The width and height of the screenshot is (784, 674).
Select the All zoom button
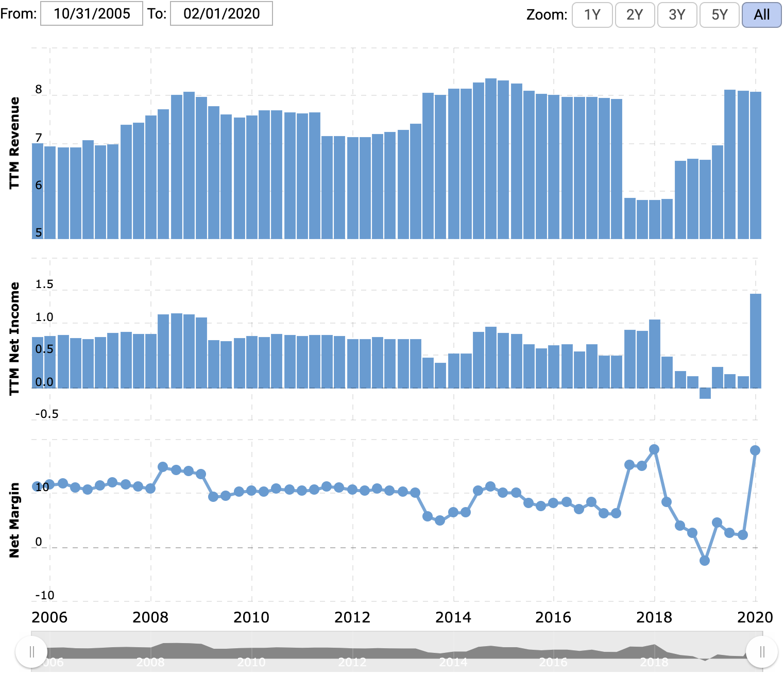(762, 14)
